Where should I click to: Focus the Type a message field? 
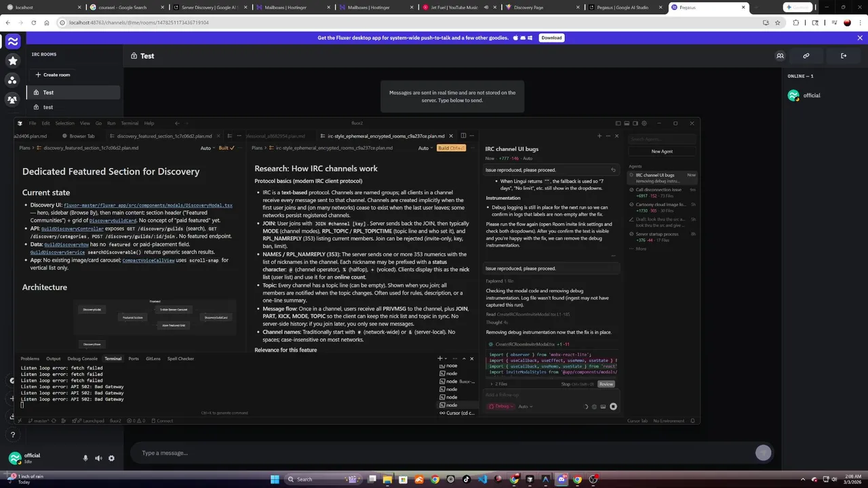point(444,453)
